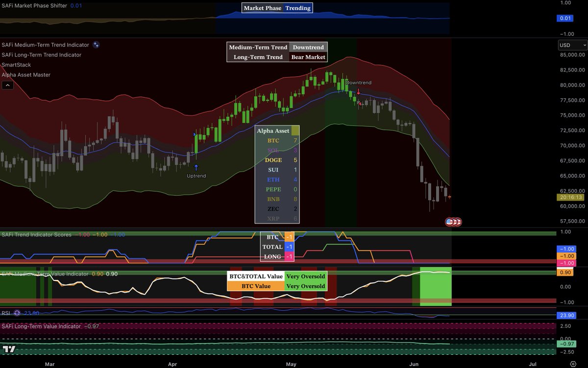This screenshot has height=368, width=588.
Task: Click the LONG row in the scores table
Action: tap(277, 257)
